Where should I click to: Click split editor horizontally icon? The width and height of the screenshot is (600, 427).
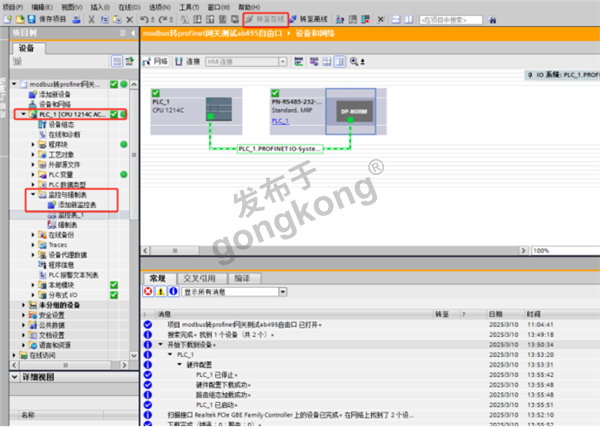396,19
